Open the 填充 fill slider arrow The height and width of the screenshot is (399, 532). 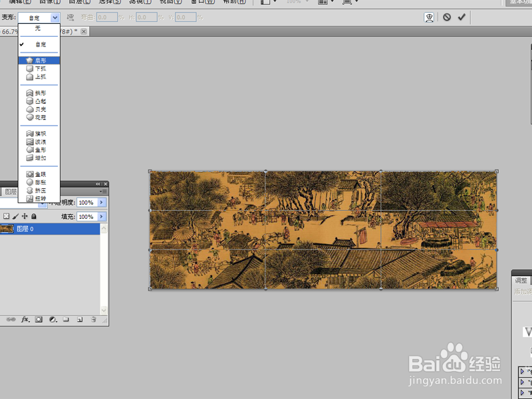[x=102, y=217]
